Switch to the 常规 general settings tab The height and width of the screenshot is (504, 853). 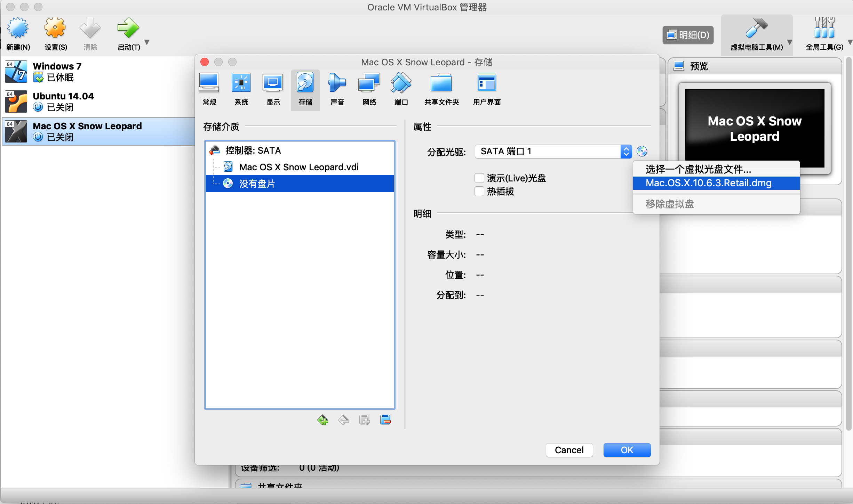pyautogui.click(x=209, y=90)
